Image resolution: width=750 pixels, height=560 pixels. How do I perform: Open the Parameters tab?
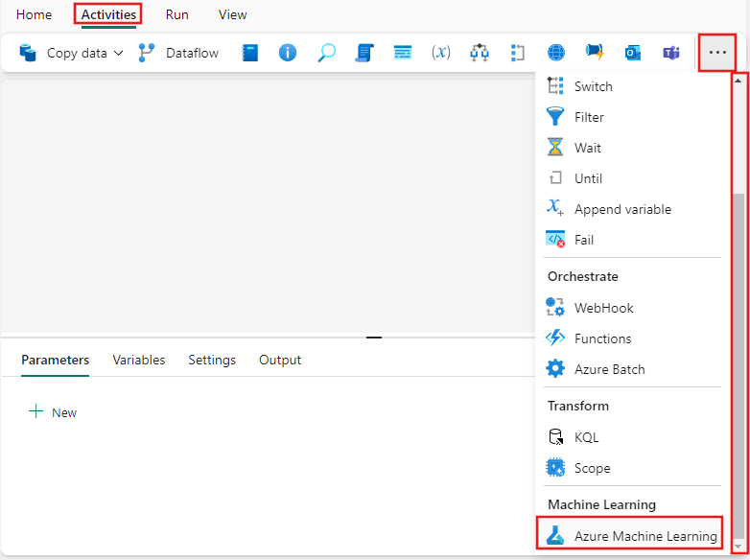pyautogui.click(x=55, y=361)
